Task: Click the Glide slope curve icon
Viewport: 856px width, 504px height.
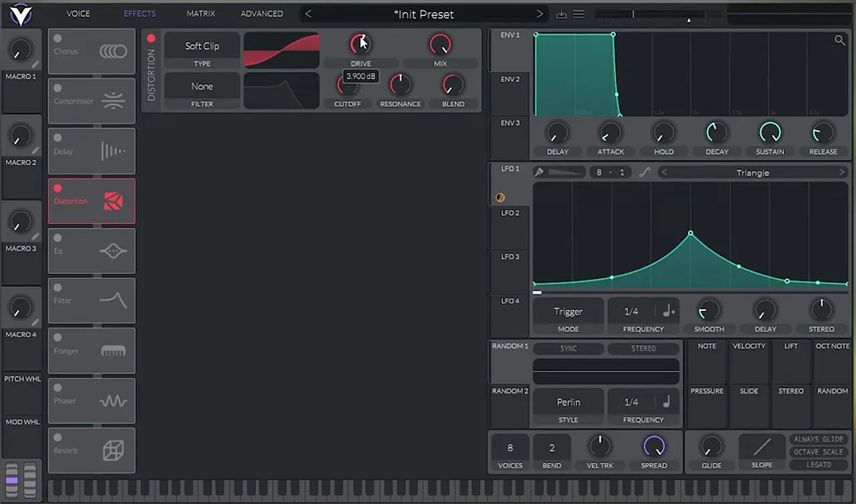Action: tap(762, 447)
